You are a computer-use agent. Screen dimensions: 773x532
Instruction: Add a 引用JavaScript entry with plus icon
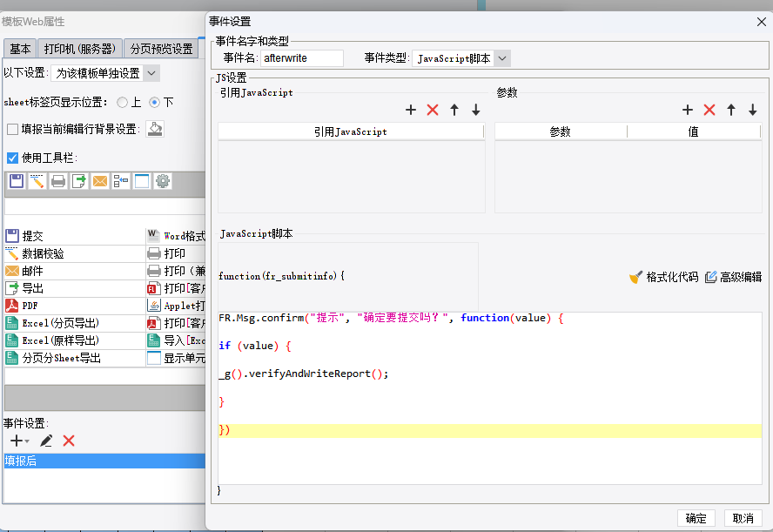coord(411,110)
